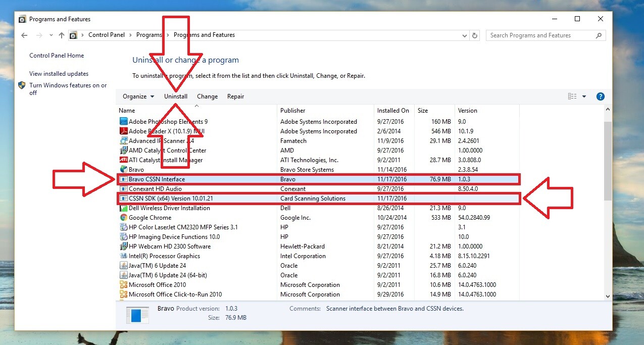The height and width of the screenshot is (345, 644).
Task: Click the Programs and Features title bar icon
Action: click(x=22, y=19)
